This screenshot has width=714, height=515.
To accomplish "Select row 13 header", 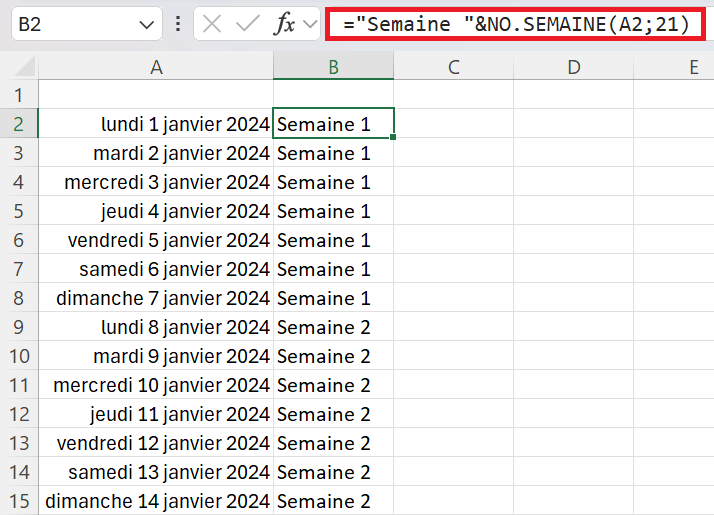I will coord(19,443).
